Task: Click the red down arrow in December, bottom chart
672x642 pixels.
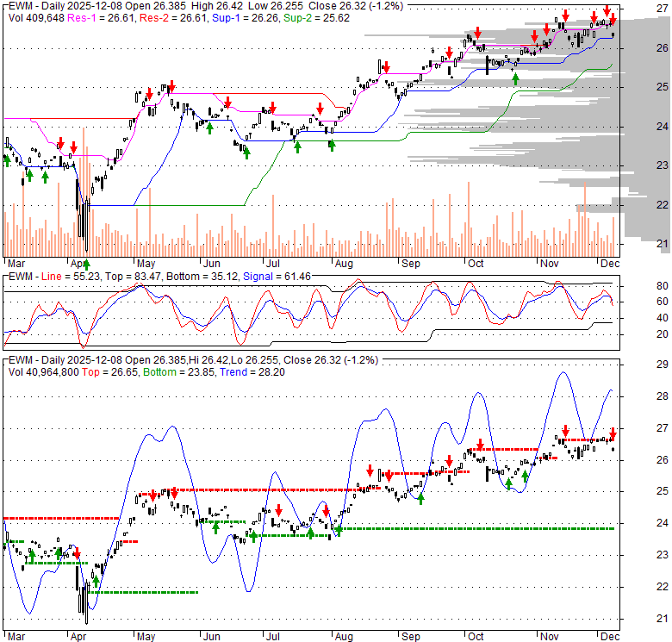Action: (613, 433)
